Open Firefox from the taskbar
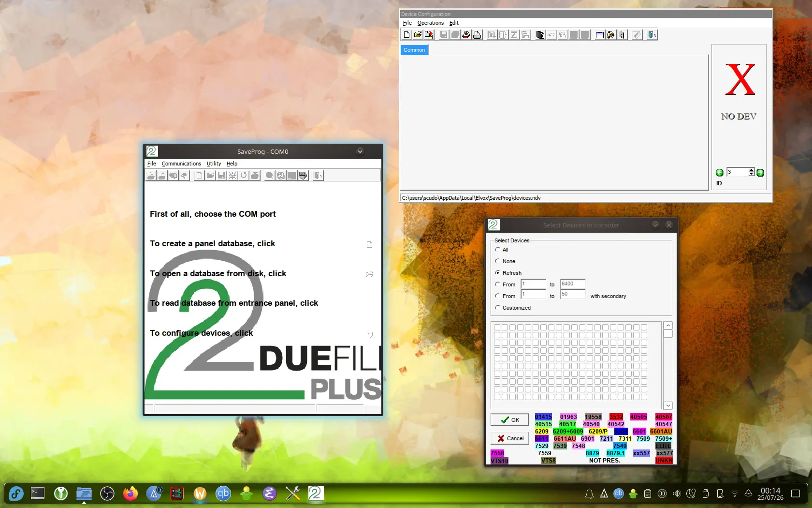Viewport: 812px width, 508px height. [130, 493]
